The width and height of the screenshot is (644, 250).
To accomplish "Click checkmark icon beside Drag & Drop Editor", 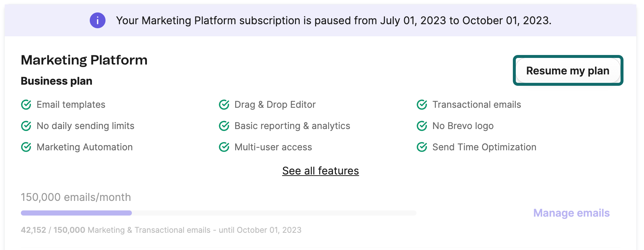I will (224, 105).
